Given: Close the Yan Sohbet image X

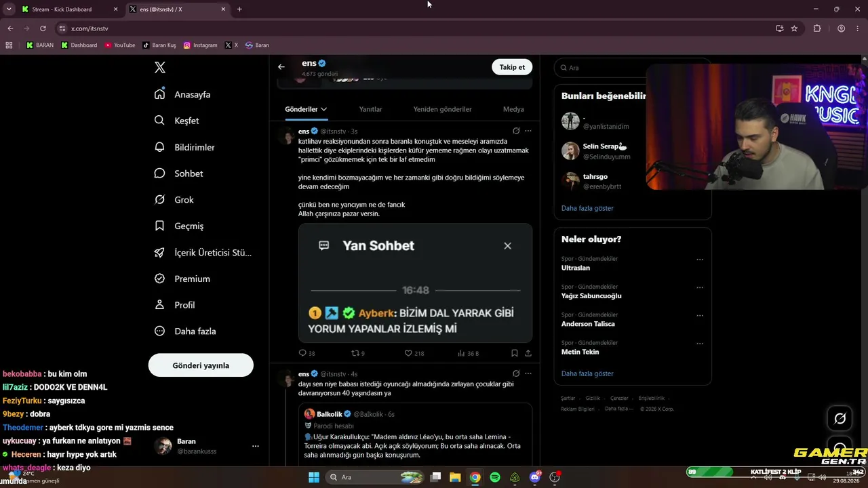Looking at the screenshot, I should pos(507,246).
